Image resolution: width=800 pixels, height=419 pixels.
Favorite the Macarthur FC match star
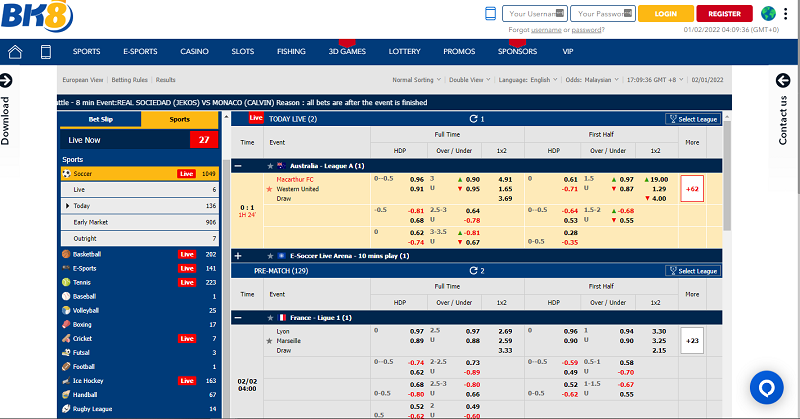click(x=269, y=189)
